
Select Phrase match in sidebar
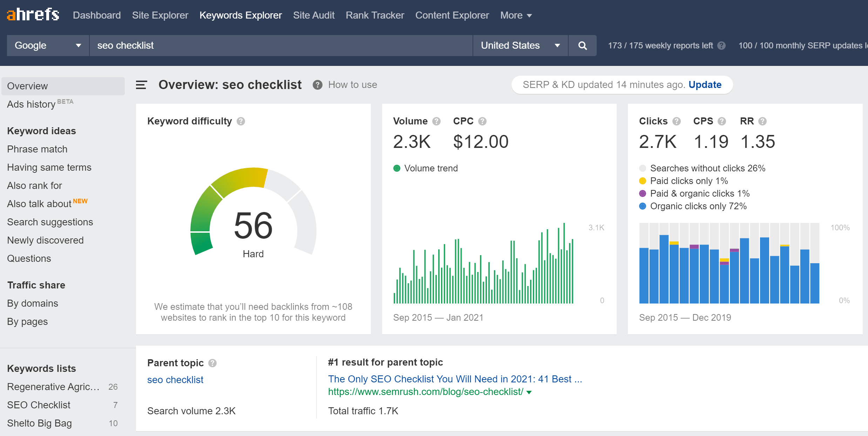37,149
